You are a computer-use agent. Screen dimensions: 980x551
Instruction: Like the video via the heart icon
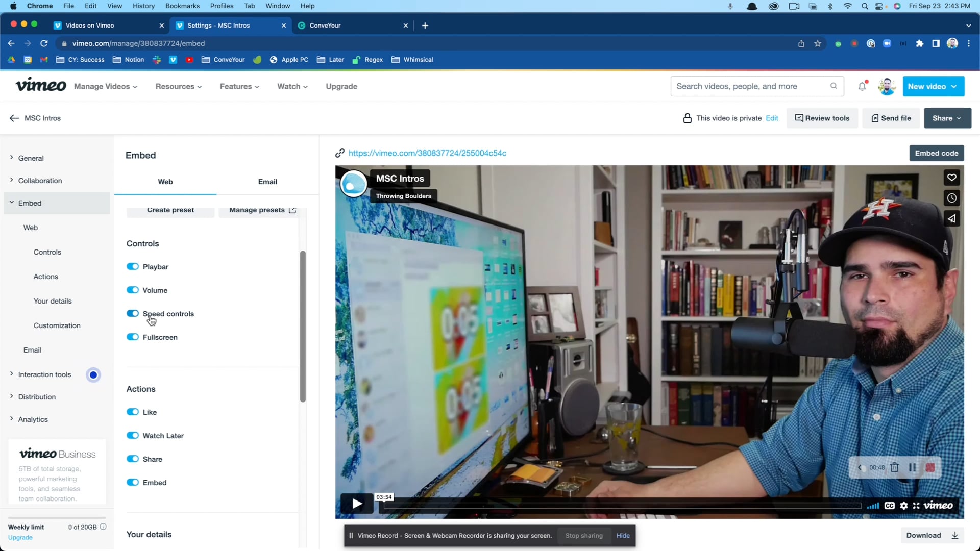pyautogui.click(x=951, y=178)
